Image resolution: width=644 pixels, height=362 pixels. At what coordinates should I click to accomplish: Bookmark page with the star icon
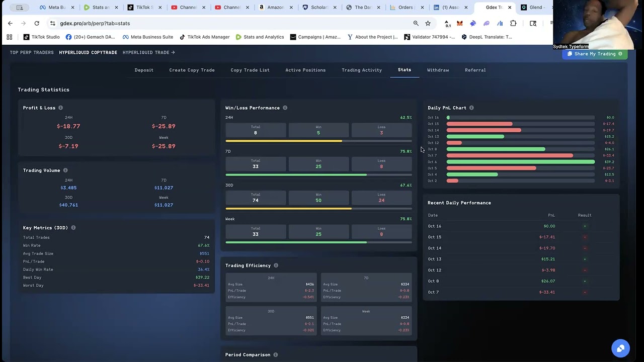pos(428,23)
